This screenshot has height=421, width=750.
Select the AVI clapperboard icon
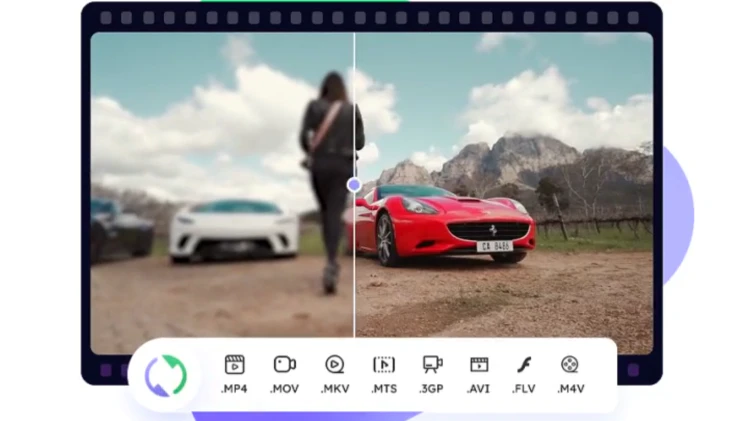tap(479, 365)
